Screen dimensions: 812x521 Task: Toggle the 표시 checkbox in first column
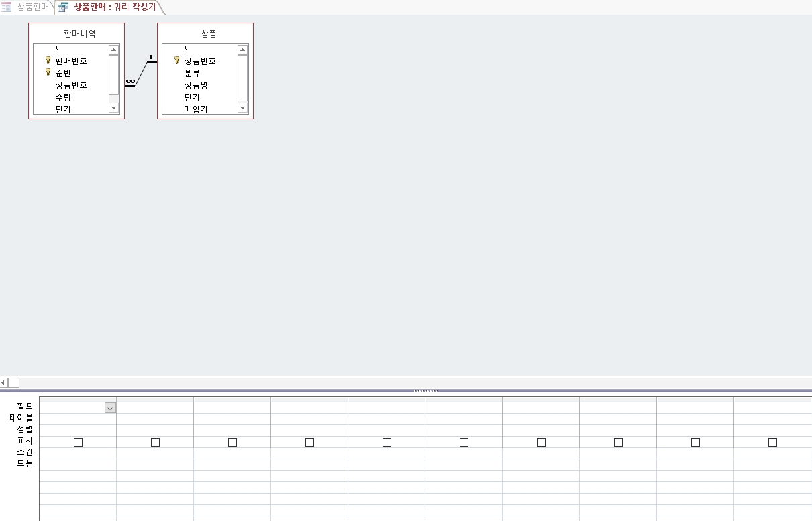pos(78,442)
